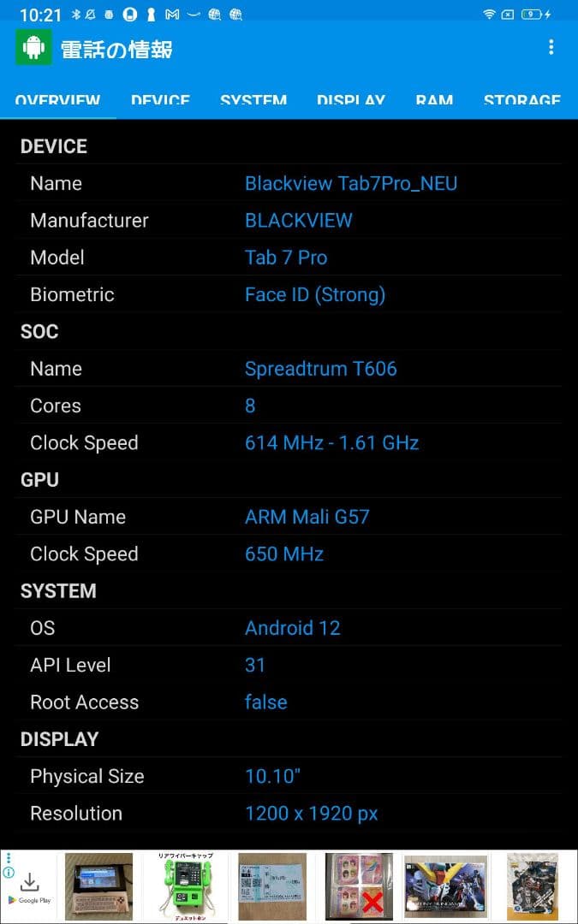Tap the Blackview Tab7Pro_NEU device name
The image size is (578, 924).
click(351, 183)
